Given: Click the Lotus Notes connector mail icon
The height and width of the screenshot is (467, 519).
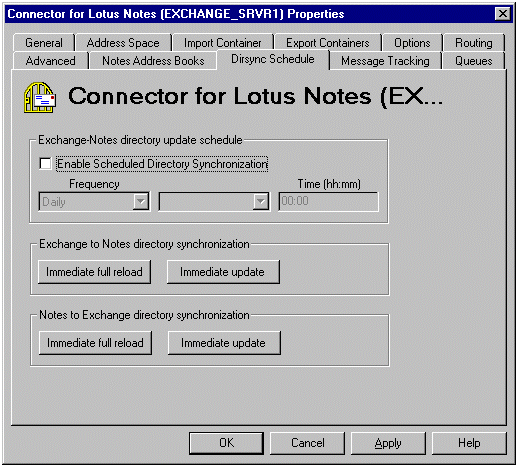Looking at the screenshot, I should point(40,97).
